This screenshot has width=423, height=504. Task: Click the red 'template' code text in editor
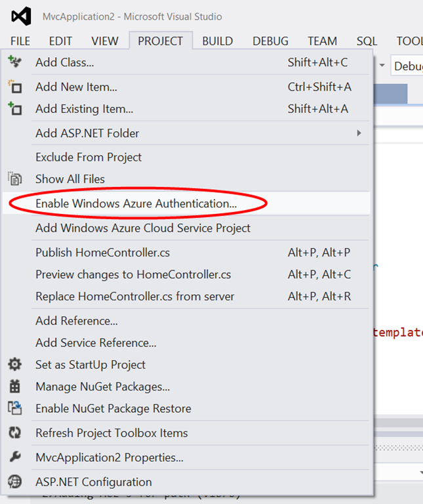pos(398,332)
